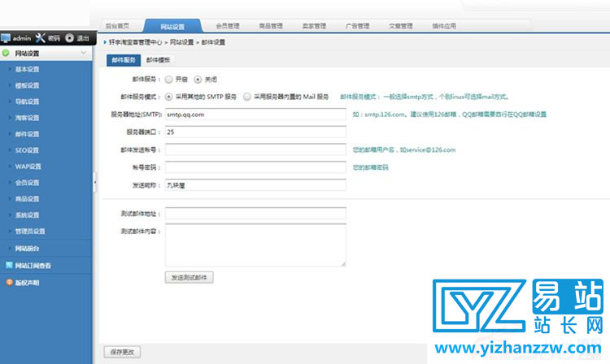The height and width of the screenshot is (364, 610).
Task: Click 轩宇淘宝客管理中心 in the breadcrumb
Action: tap(135, 42)
